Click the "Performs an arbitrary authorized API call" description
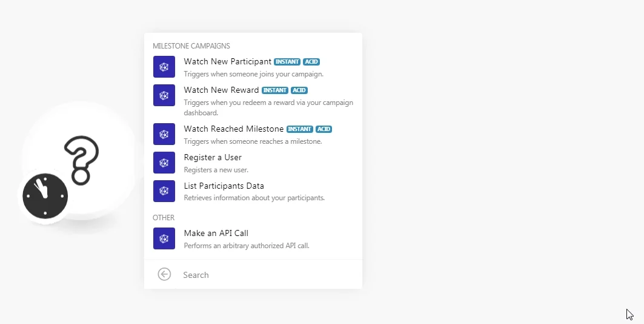 click(247, 246)
